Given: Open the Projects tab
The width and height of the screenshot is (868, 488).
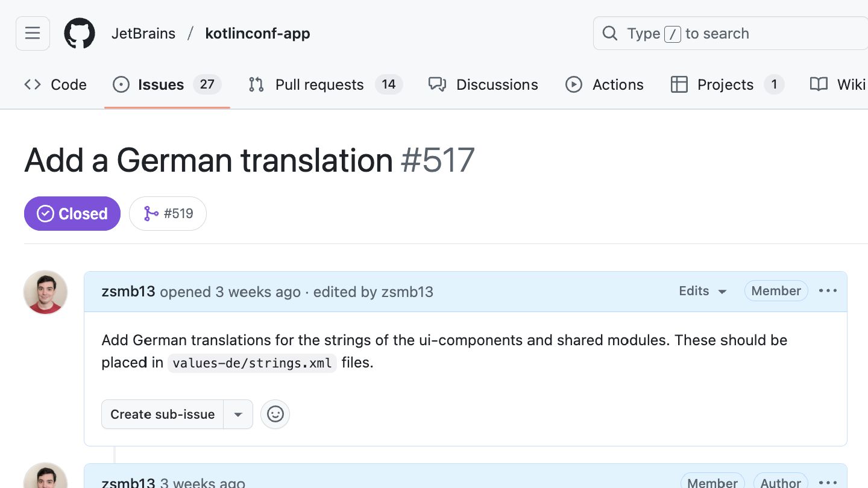Looking at the screenshot, I should 727,84.
